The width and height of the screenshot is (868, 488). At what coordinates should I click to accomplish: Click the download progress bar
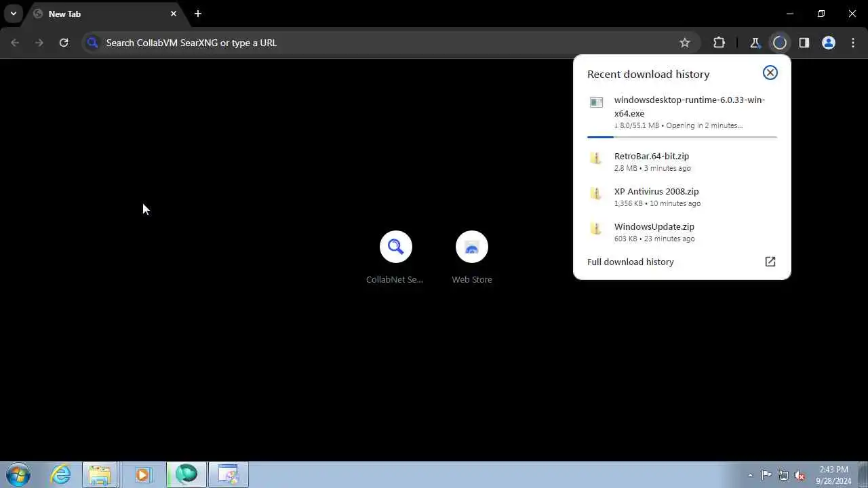(682, 137)
